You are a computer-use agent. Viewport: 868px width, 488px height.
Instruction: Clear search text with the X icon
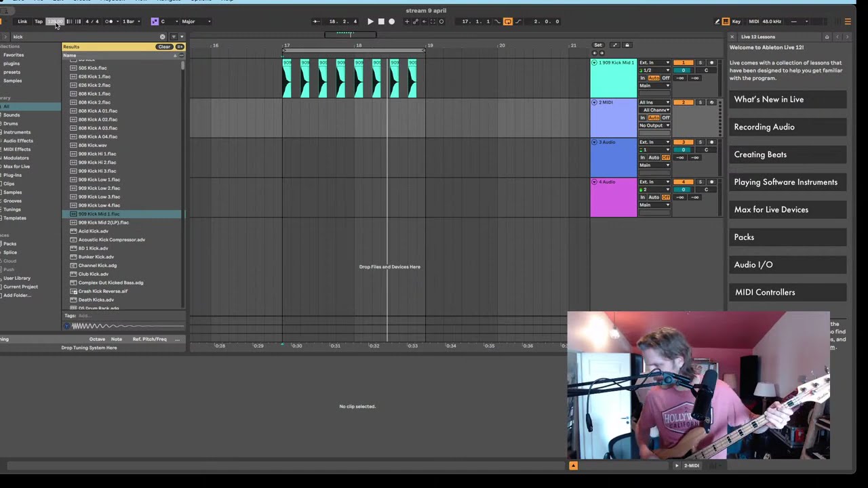[x=162, y=37]
